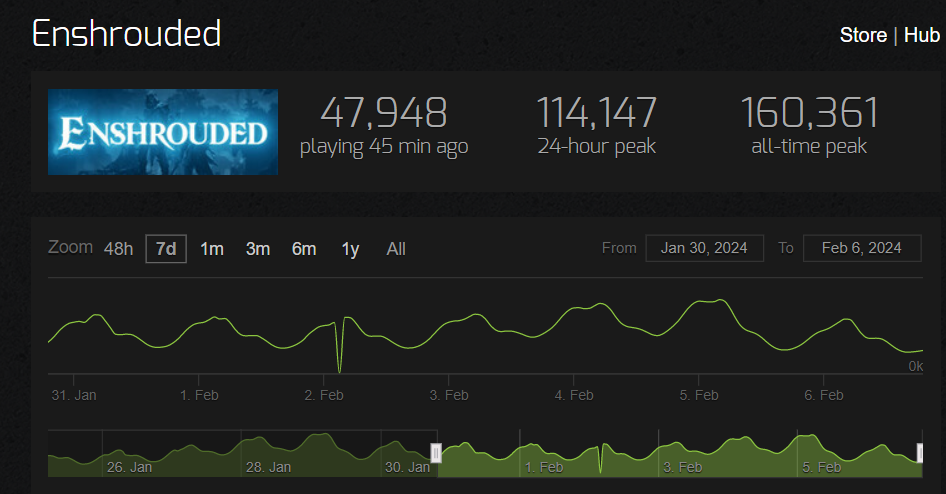Open the Hub link
This screenshot has width=946, height=494.
[x=922, y=35]
